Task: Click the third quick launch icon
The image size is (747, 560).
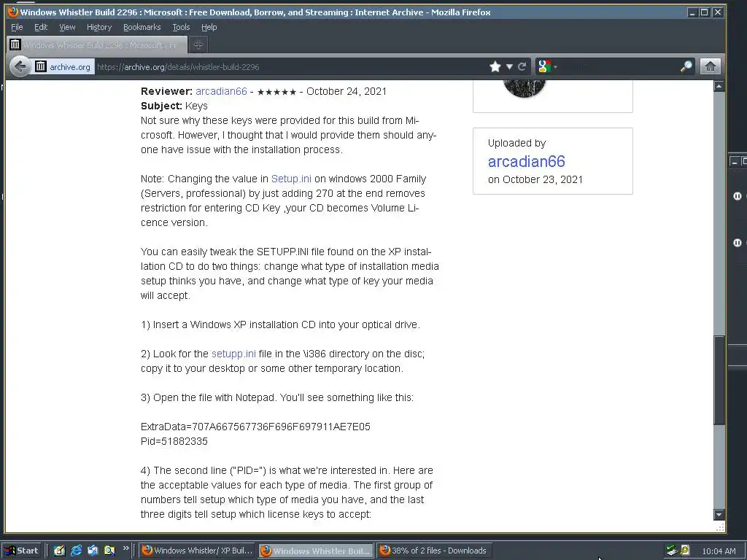Action: coord(93,551)
